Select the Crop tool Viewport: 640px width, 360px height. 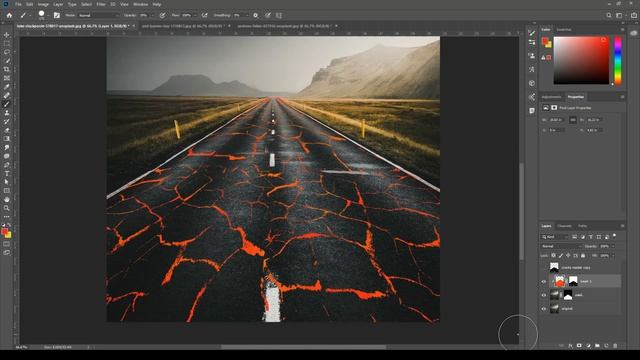[x=7, y=69]
